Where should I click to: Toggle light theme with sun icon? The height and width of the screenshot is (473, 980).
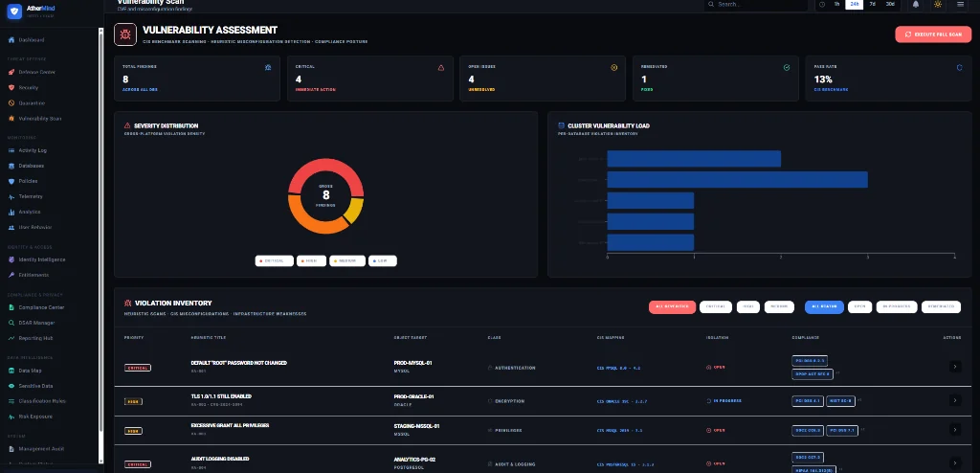938,4
